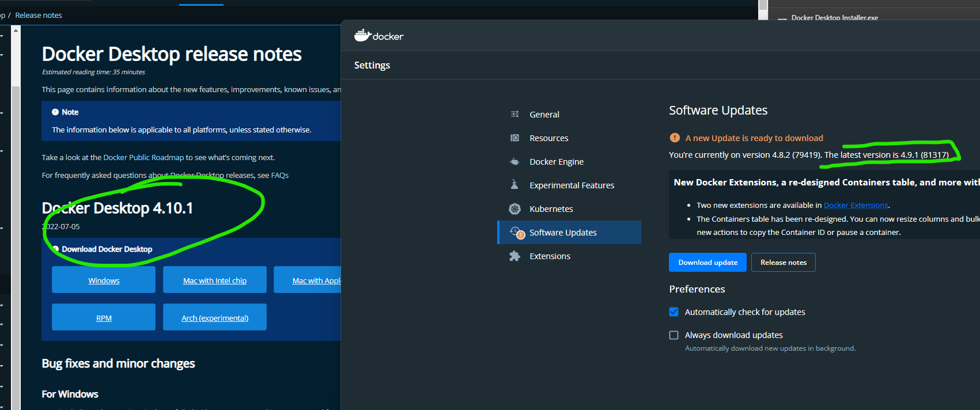The image size is (980, 410).
Task: Click the Software Updates icon with badge
Action: [517, 232]
